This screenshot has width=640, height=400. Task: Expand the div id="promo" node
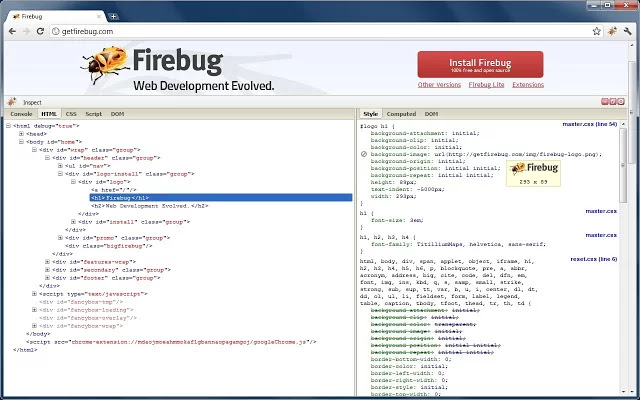coord(60,238)
